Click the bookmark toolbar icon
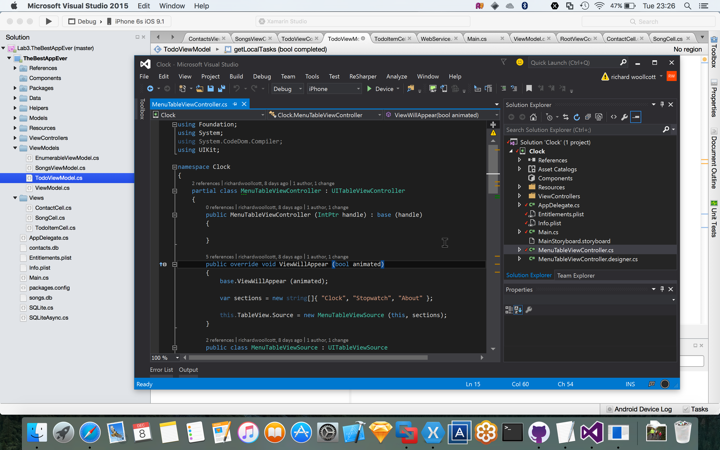This screenshot has width=720, height=450. pos(529,89)
